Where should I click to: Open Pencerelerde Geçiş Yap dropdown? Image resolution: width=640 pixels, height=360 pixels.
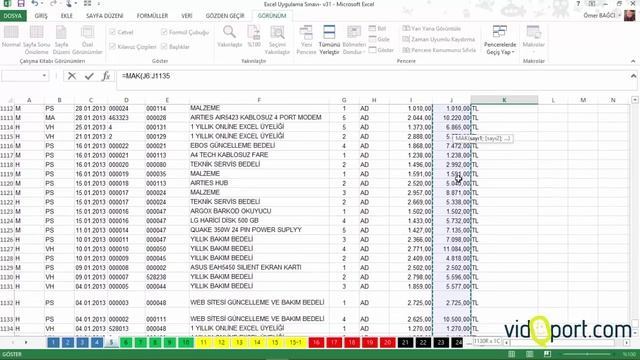[x=500, y=40]
